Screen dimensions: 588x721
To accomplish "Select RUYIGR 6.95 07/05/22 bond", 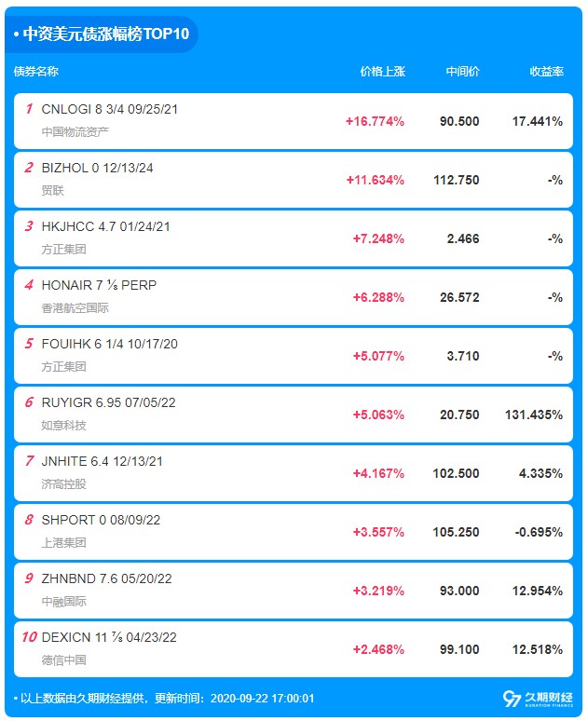I will tap(109, 402).
